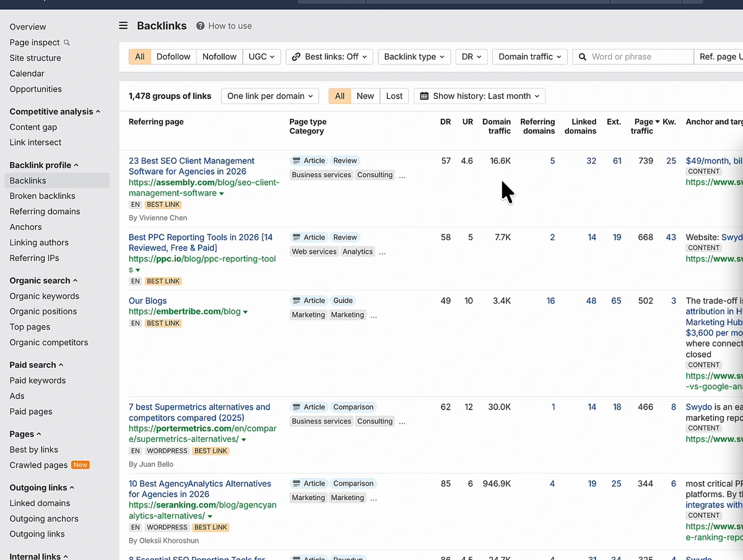The image size is (743, 560).
Task: Go to Referring domains in the sidebar
Action: coord(45,211)
